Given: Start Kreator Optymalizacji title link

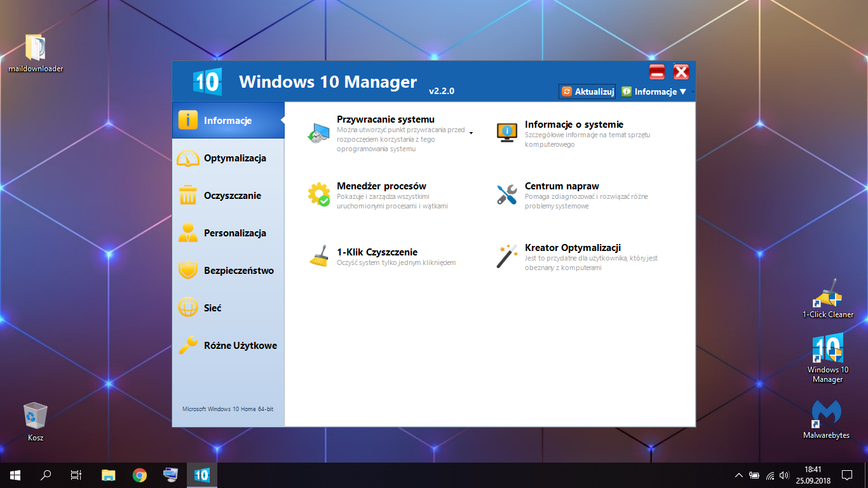Looking at the screenshot, I should [573, 248].
